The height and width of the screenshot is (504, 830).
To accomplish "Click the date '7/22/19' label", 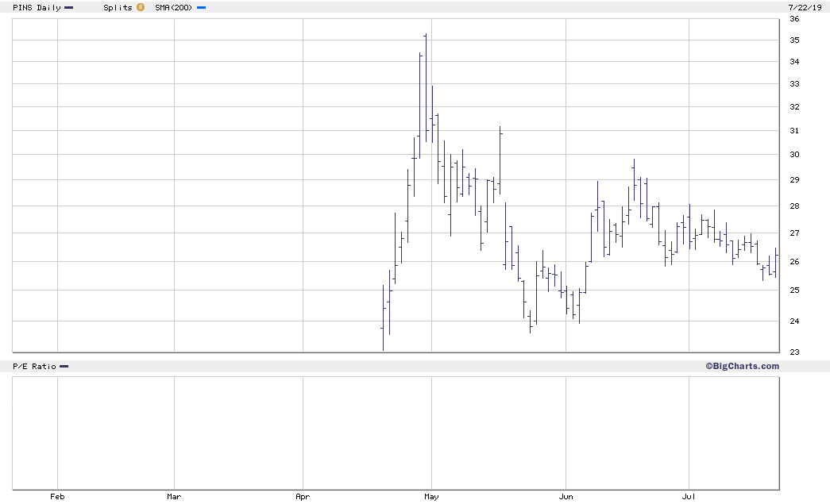I will [x=805, y=7].
